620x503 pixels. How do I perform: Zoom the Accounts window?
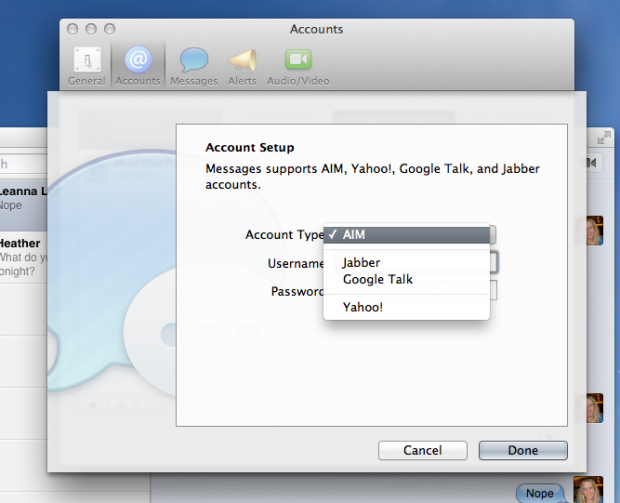(110, 29)
